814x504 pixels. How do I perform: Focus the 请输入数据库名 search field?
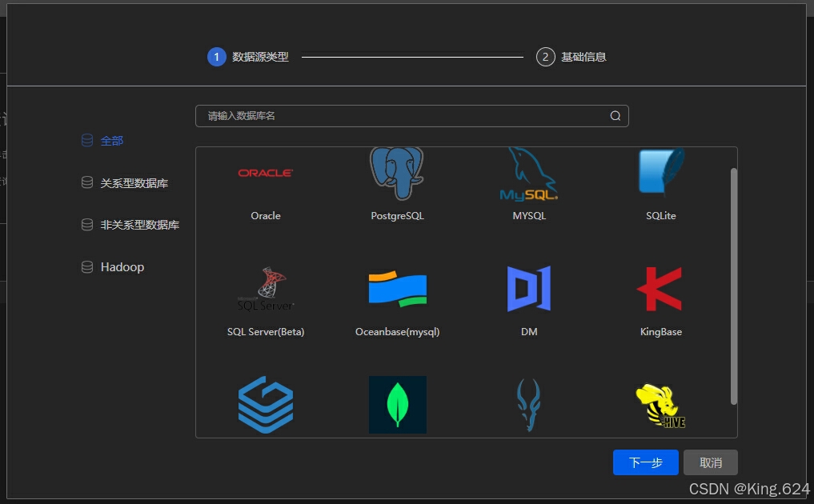pos(411,116)
